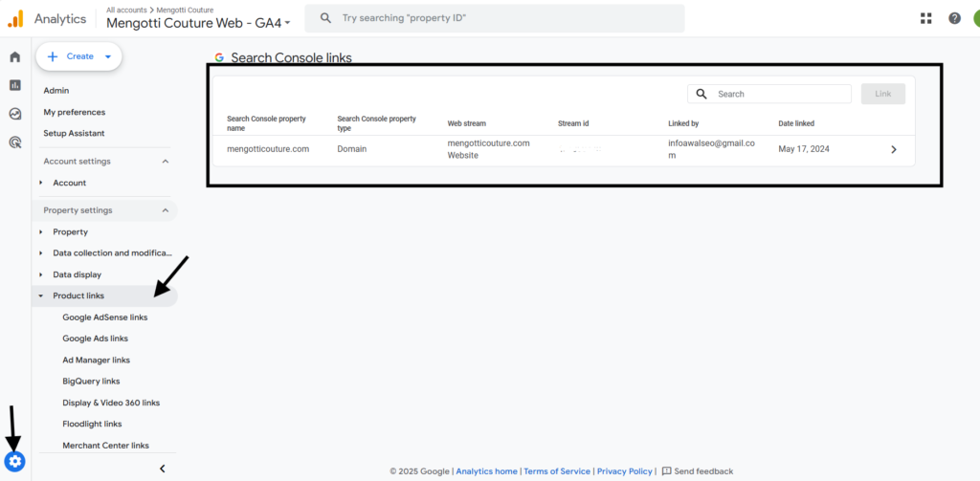Open the Advertising icon in left rail
This screenshot has height=481, width=980.
coord(15,142)
